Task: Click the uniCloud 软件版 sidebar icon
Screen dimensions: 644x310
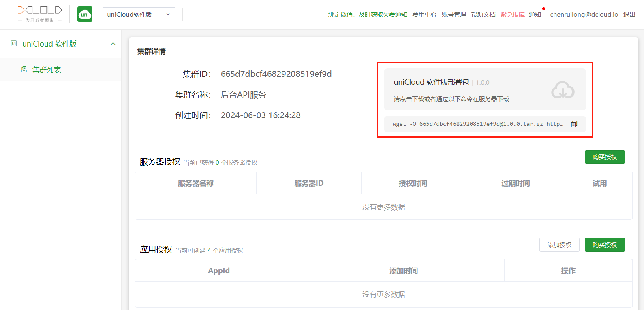Action: (14, 43)
